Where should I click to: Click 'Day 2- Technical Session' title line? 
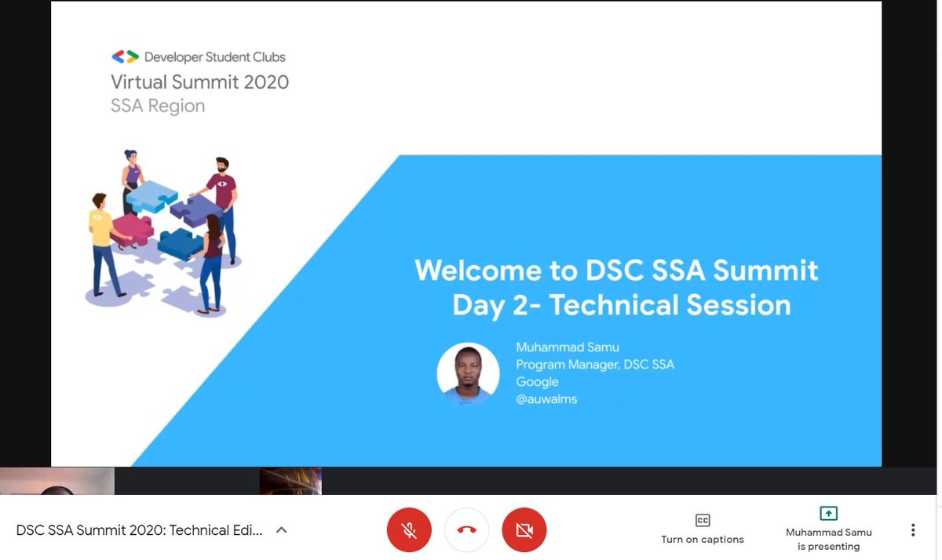(x=621, y=305)
